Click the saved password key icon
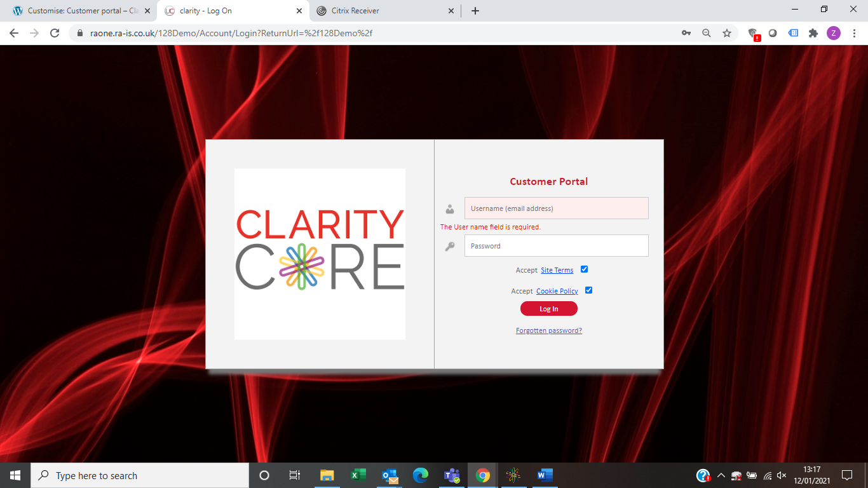This screenshot has height=488, width=868. click(686, 33)
